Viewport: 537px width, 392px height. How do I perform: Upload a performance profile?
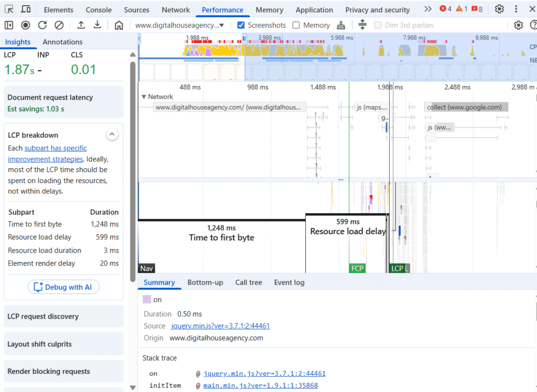coord(81,25)
